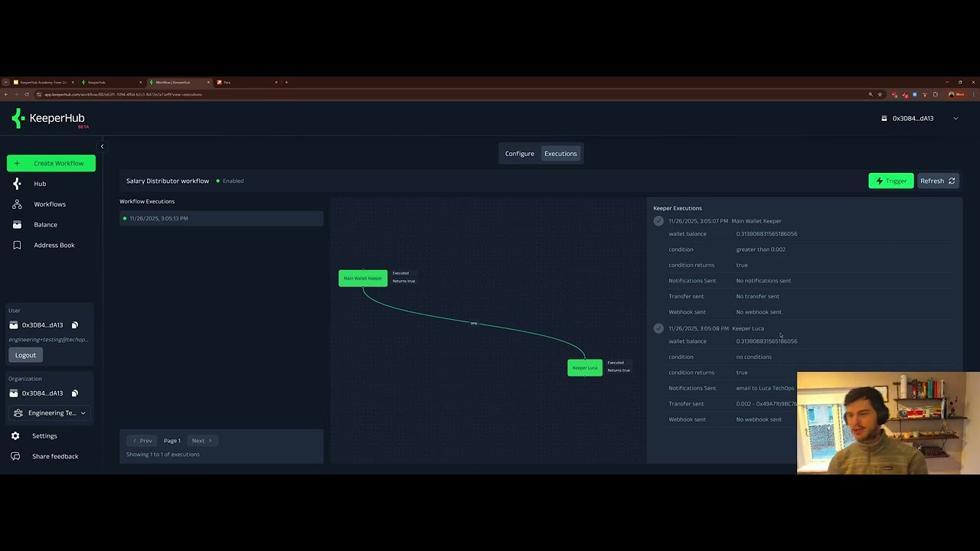Viewport: 980px width, 551px height.
Task: Click the 'any' label on the connector
Action: tap(474, 324)
